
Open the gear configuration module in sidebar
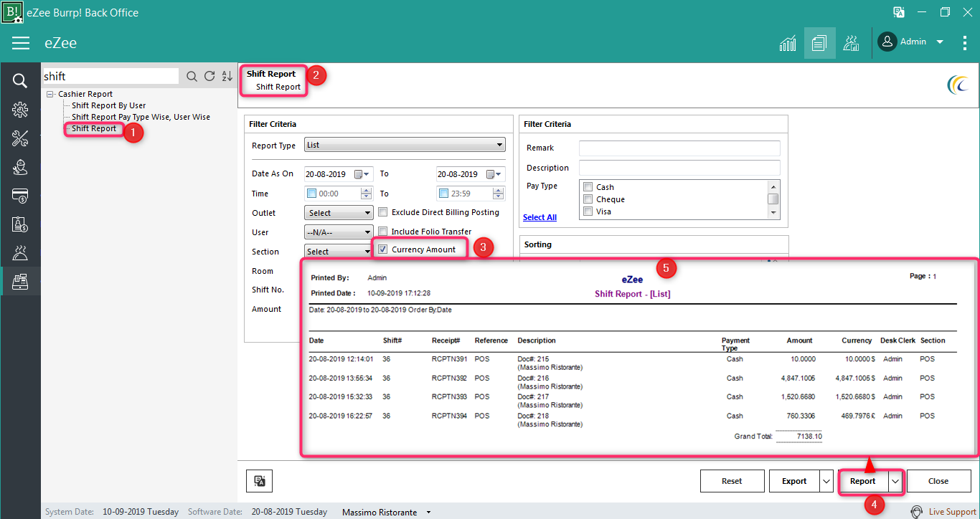[x=20, y=110]
